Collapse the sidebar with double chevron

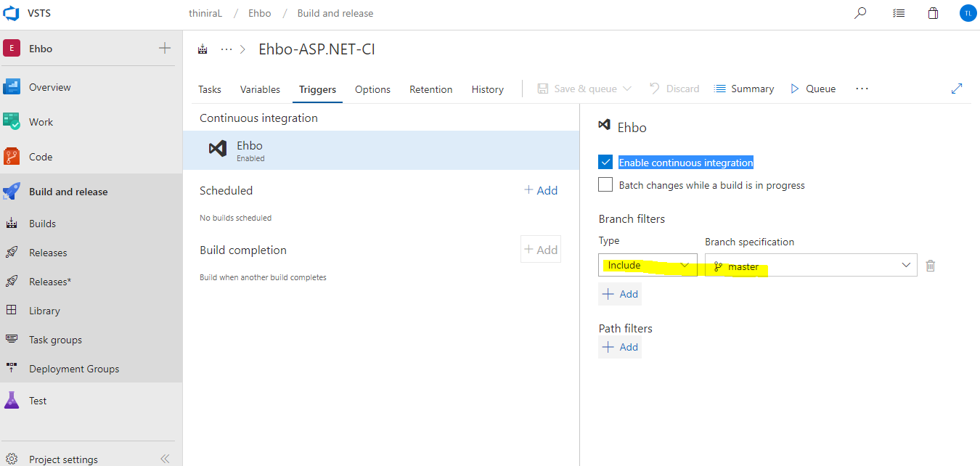[165, 459]
